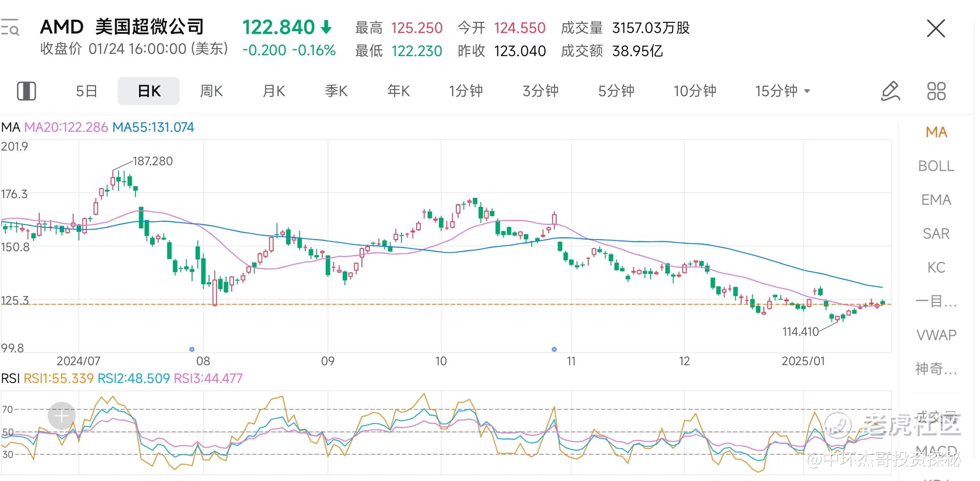This screenshot has height=481, width=980.
Task: Open the stock search list icon
Action: (x=10, y=27)
